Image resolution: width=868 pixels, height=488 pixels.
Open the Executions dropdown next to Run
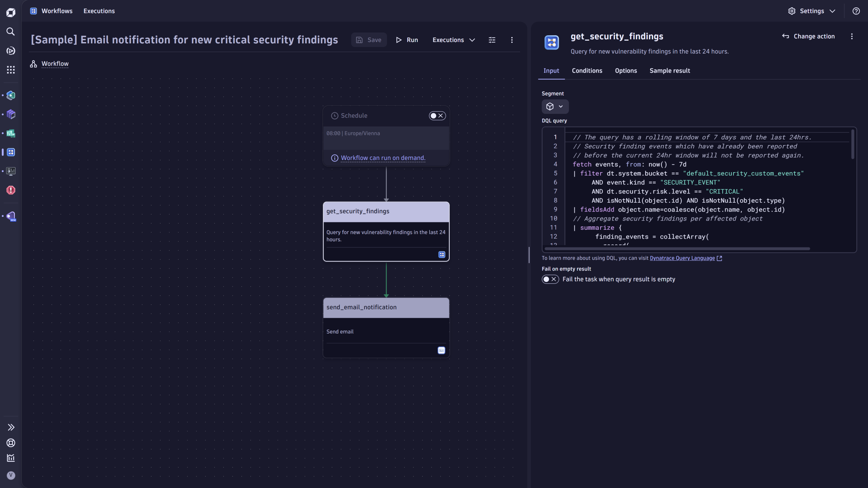pyautogui.click(x=454, y=40)
